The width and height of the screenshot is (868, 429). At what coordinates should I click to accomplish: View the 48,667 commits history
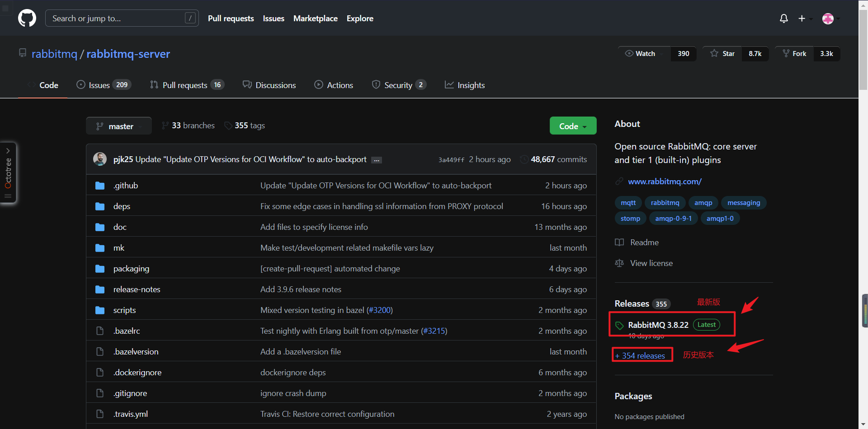tap(554, 159)
